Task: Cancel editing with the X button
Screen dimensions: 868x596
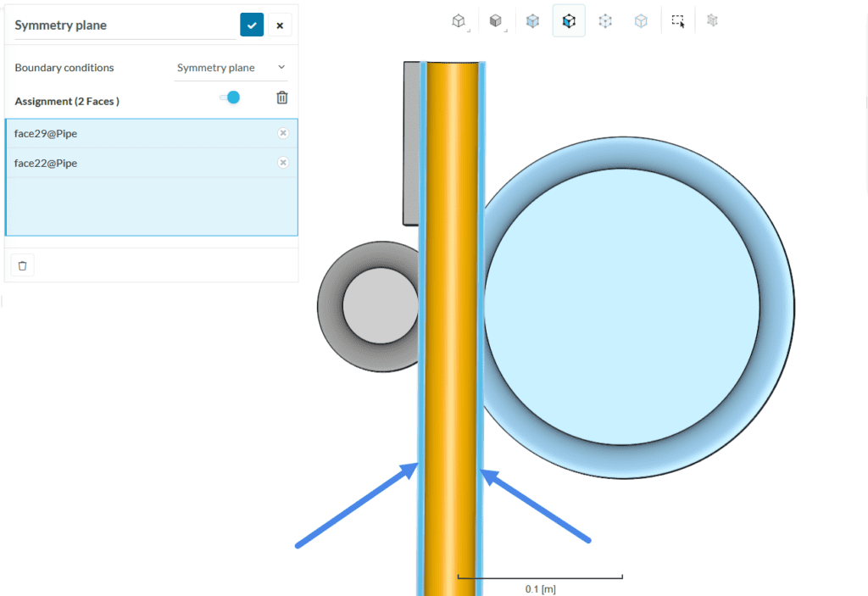Action: pyautogui.click(x=280, y=25)
